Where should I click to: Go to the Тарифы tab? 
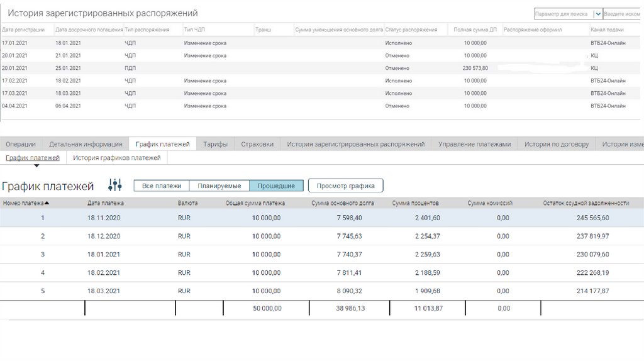pos(215,144)
